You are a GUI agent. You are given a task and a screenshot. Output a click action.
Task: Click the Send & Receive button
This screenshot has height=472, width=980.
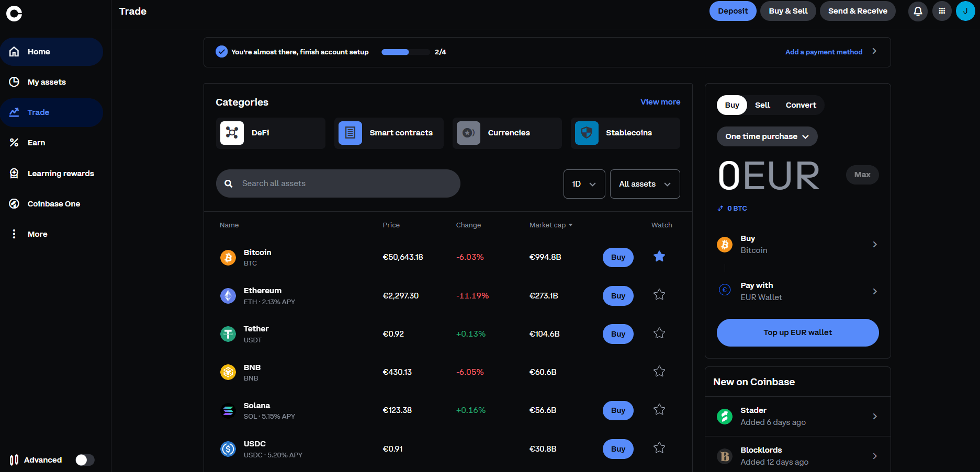[858, 11]
